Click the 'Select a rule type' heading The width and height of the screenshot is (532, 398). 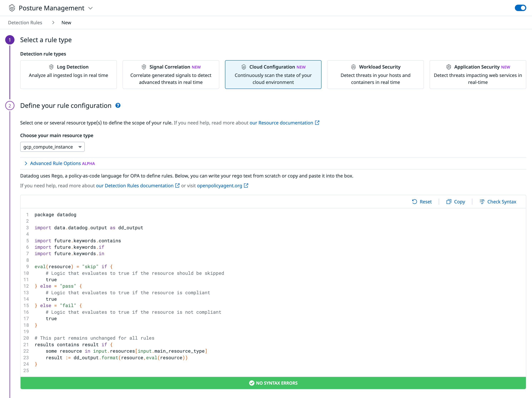tap(46, 40)
